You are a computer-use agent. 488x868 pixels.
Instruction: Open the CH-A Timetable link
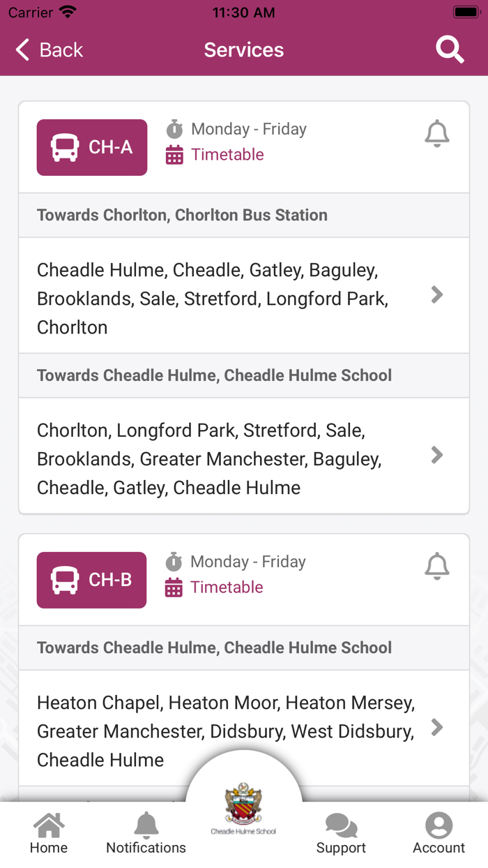227,155
